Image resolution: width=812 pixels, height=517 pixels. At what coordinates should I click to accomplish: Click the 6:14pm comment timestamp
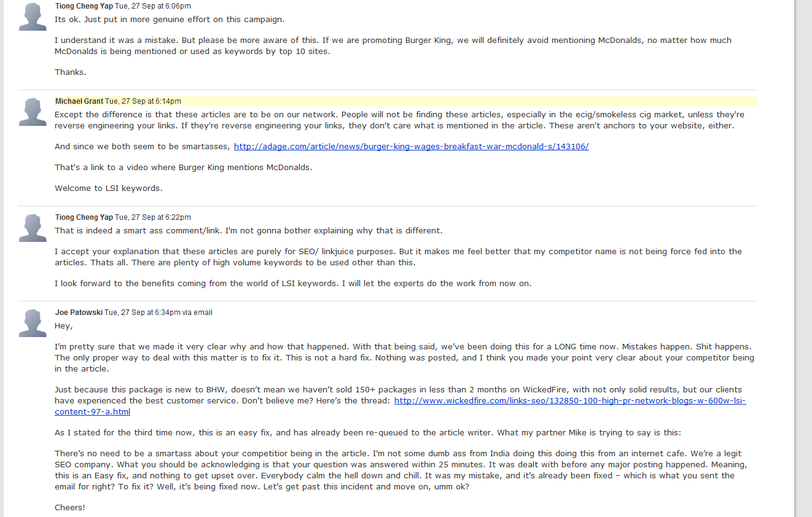pyautogui.click(x=143, y=101)
